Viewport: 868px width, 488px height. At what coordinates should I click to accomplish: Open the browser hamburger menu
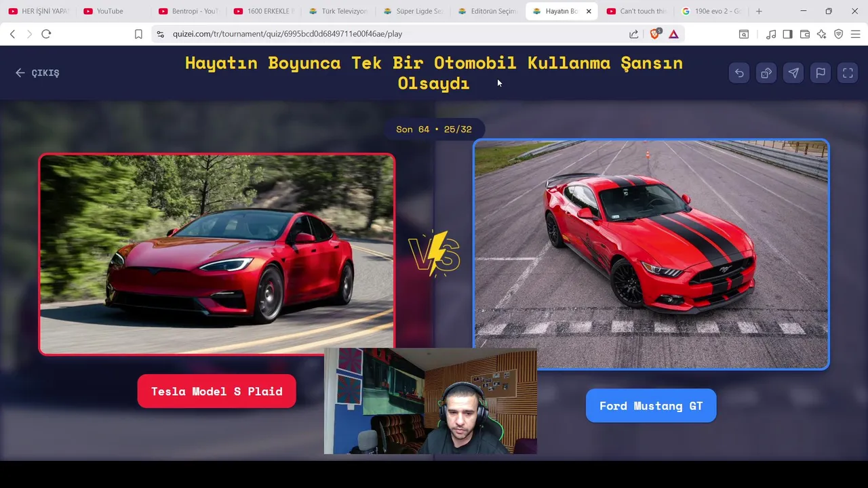[856, 34]
